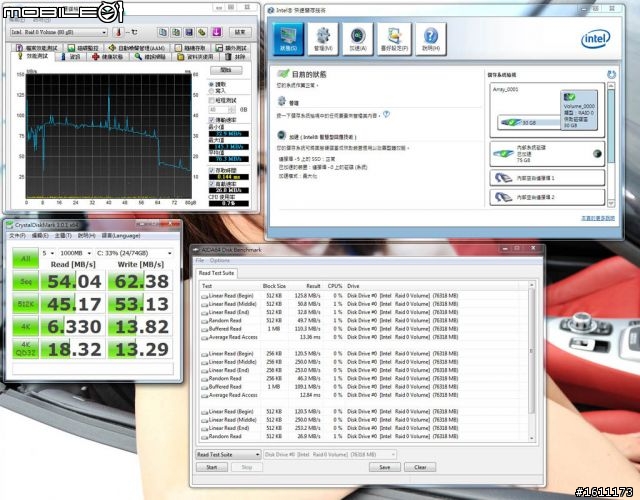The width and height of the screenshot is (640, 500).
Task: Click the AIDA64 results list vertical scrollbar
Action: (531, 361)
